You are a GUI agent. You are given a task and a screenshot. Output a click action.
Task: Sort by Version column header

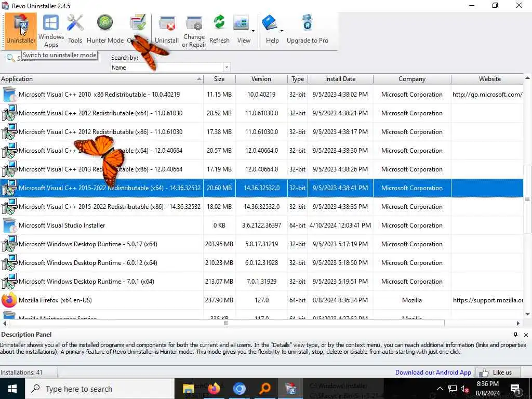tap(261, 79)
